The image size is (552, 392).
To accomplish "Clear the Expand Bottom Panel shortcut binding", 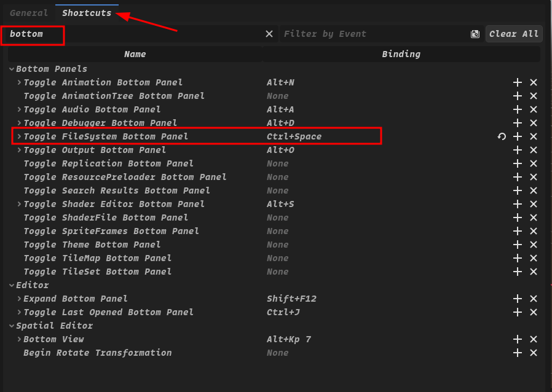I will click(534, 299).
